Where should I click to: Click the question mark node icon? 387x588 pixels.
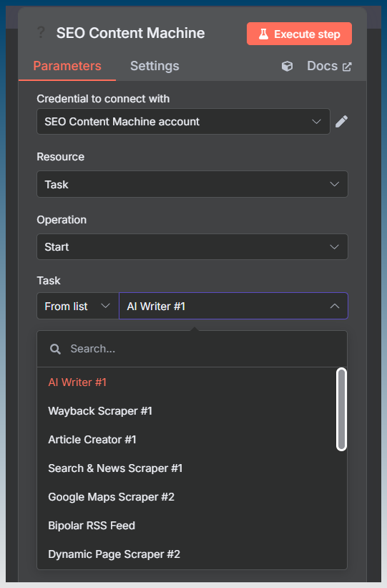[x=41, y=32]
